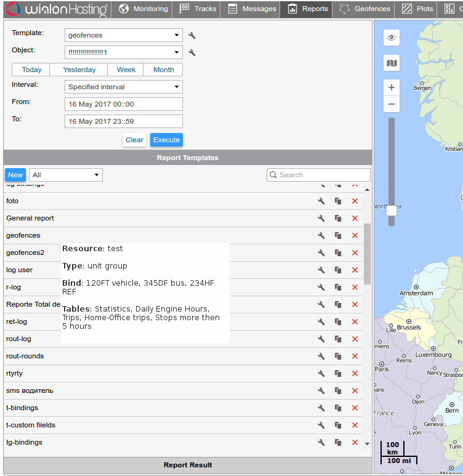Click the wrench icon next to Template dropdown

coord(192,36)
